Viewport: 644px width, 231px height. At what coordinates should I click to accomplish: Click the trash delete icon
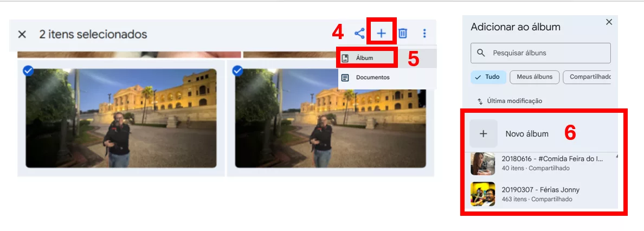pyautogui.click(x=403, y=33)
